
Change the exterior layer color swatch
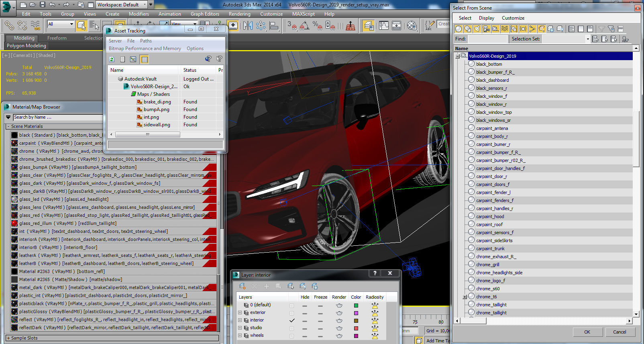pyautogui.click(x=356, y=313)
